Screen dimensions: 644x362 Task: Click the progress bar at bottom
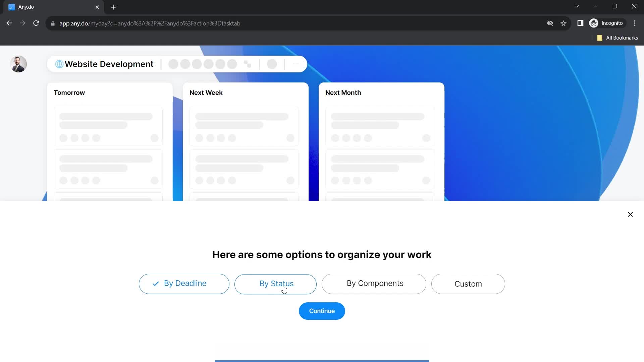pyautogui.click(x=322, y=361)
